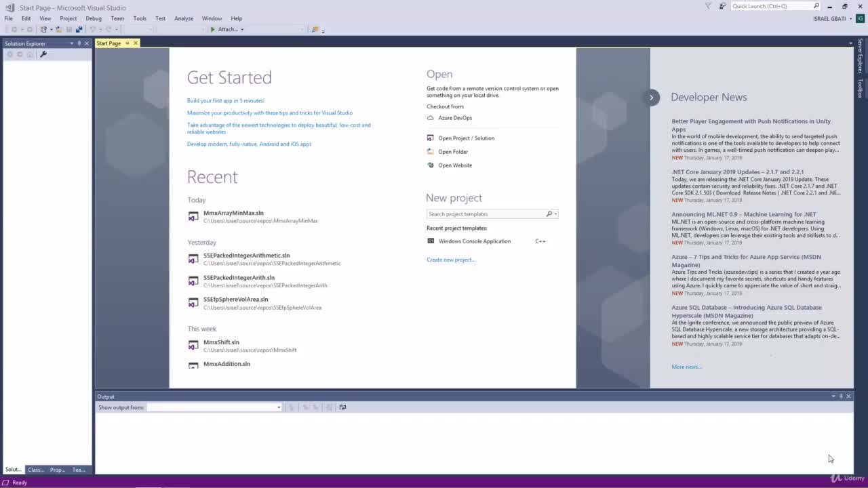Open Output panel window position dropdown
The width and height of the screenshot is (868, 488).
coord(833,396)
